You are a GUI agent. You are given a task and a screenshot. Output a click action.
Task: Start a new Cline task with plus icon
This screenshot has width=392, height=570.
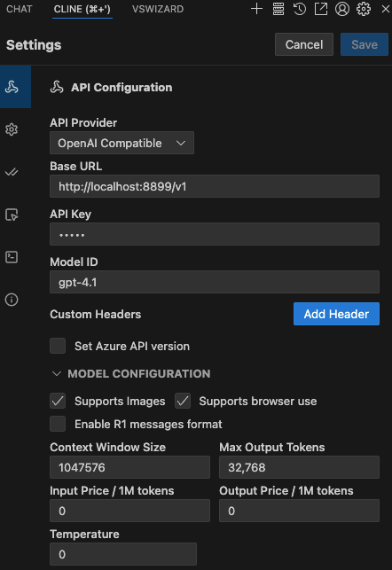(x=256, y=9)
